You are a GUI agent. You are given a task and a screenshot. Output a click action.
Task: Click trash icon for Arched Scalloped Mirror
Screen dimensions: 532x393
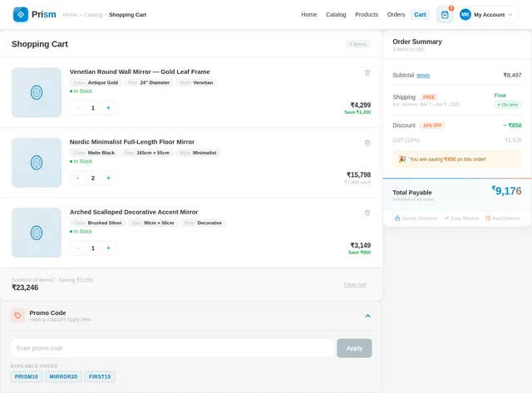[x=367, y=213]
